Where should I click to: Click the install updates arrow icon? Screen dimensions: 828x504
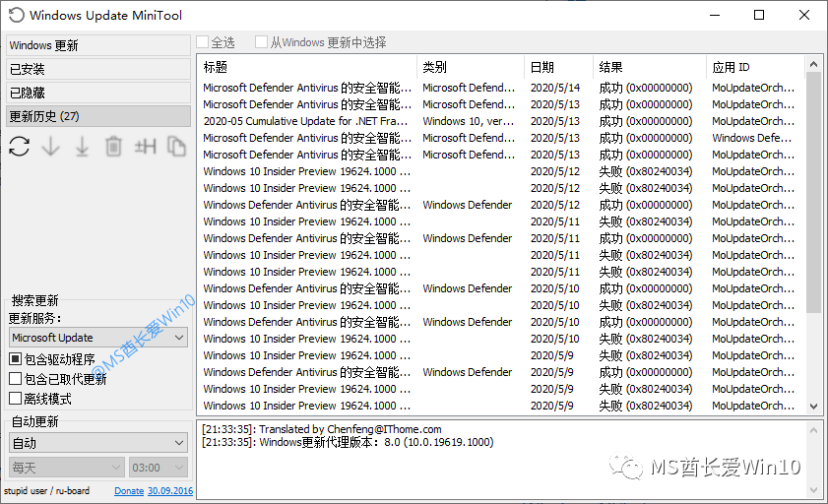(82, 147)
